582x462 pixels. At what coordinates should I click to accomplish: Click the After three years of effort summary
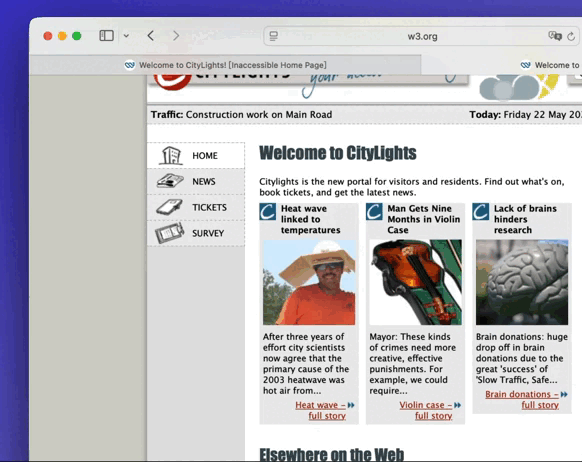306,364
